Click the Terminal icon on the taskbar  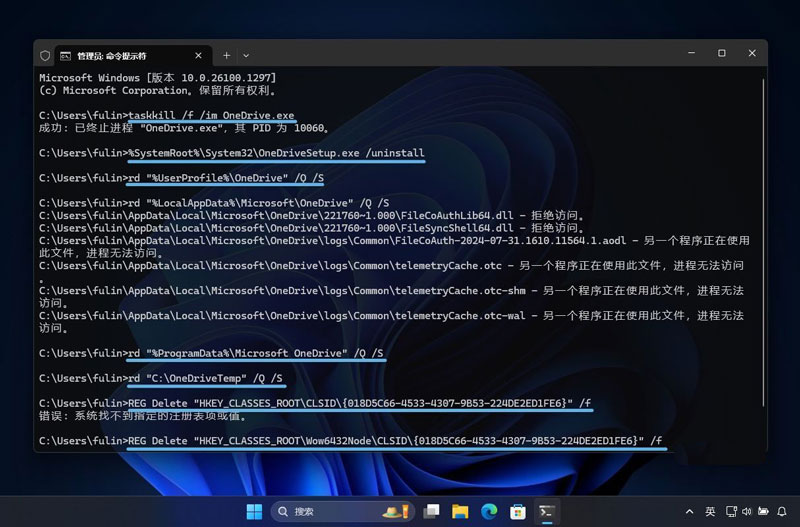pyautogui.click(x=548, y=511)
